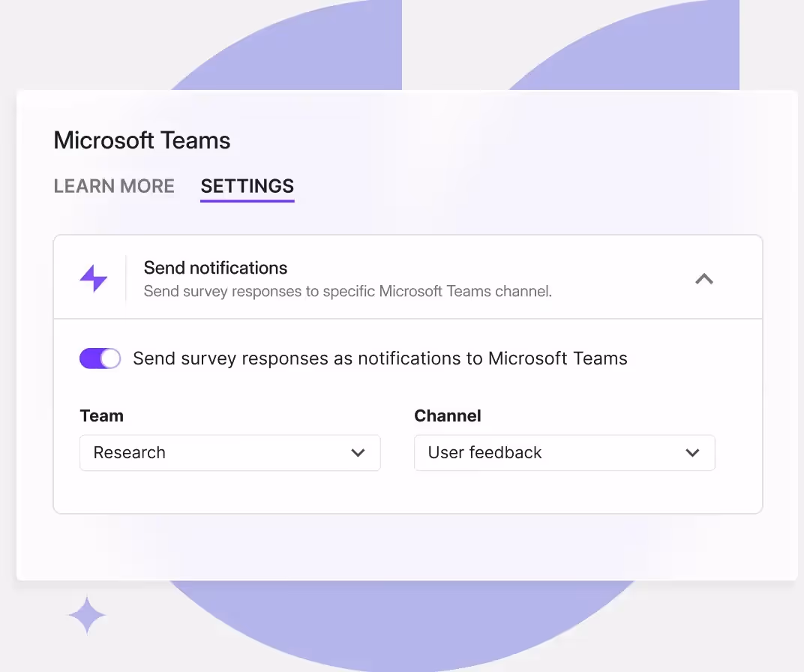804x672 pixels.
Task: Click the Channel field label
Action: [448, 415]
